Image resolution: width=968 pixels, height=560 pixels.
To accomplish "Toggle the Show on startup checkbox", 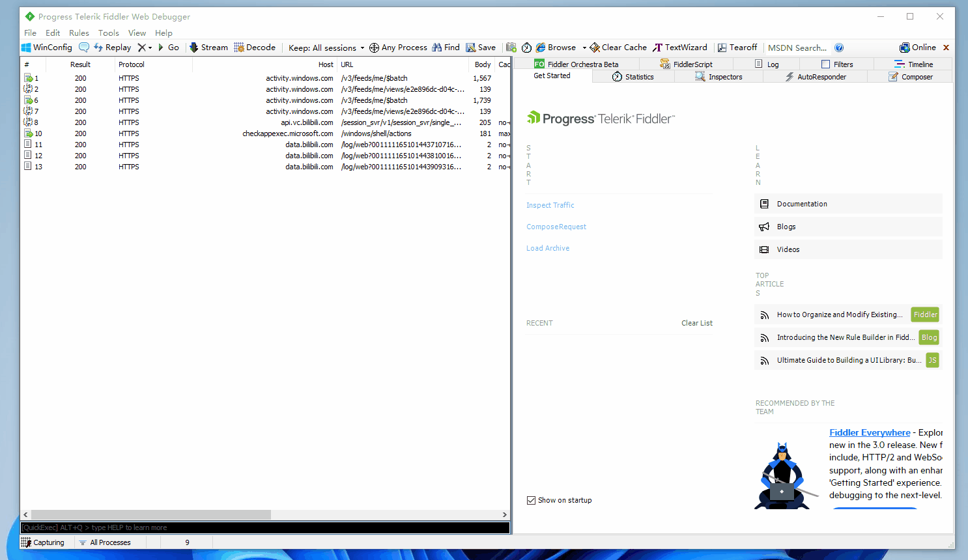I will (x=531, y=500).
